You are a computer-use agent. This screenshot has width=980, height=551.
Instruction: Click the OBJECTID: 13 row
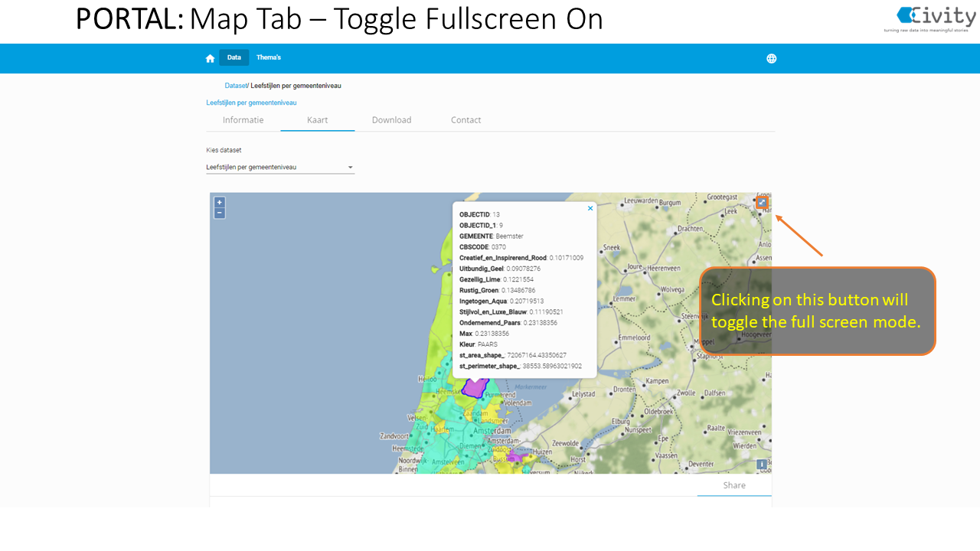[x=480, y=215]
